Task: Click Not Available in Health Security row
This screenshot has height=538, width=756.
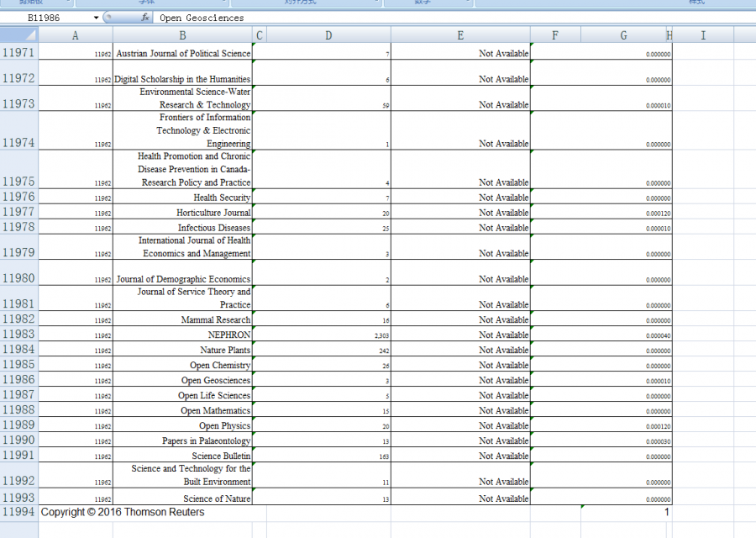Action: pyautogui.click(x=503, y=198)
